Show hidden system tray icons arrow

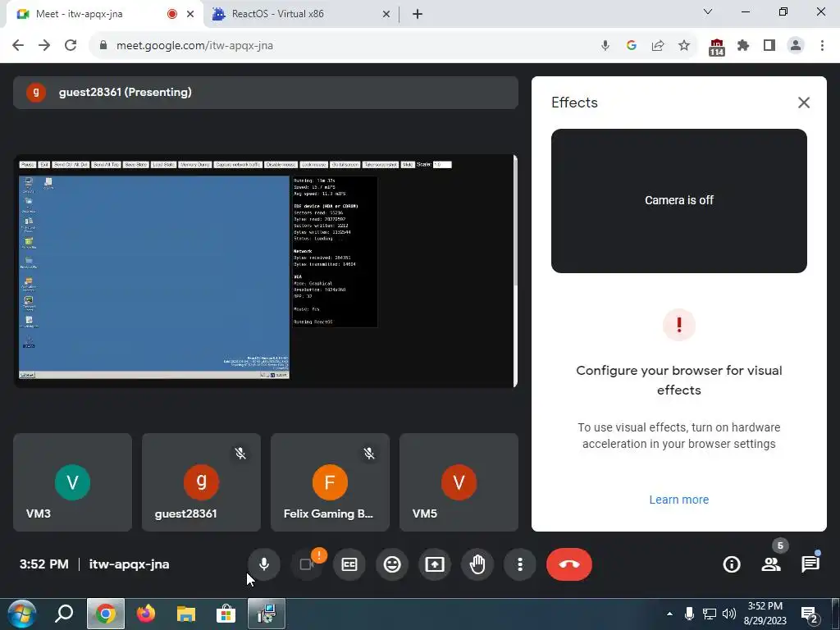[x=669, y=614]
